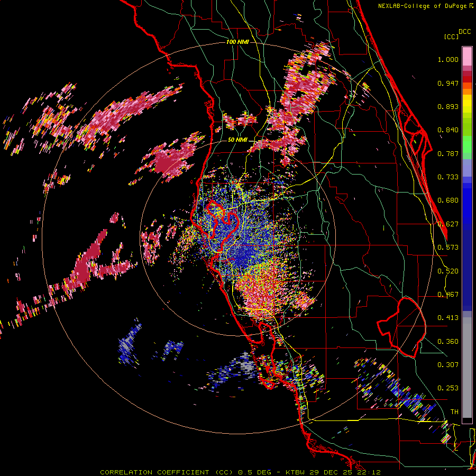Viewport: 476px width, 476px height.
Task: Click the TH threshold label on the scale
Action: [x=454, y=412]
